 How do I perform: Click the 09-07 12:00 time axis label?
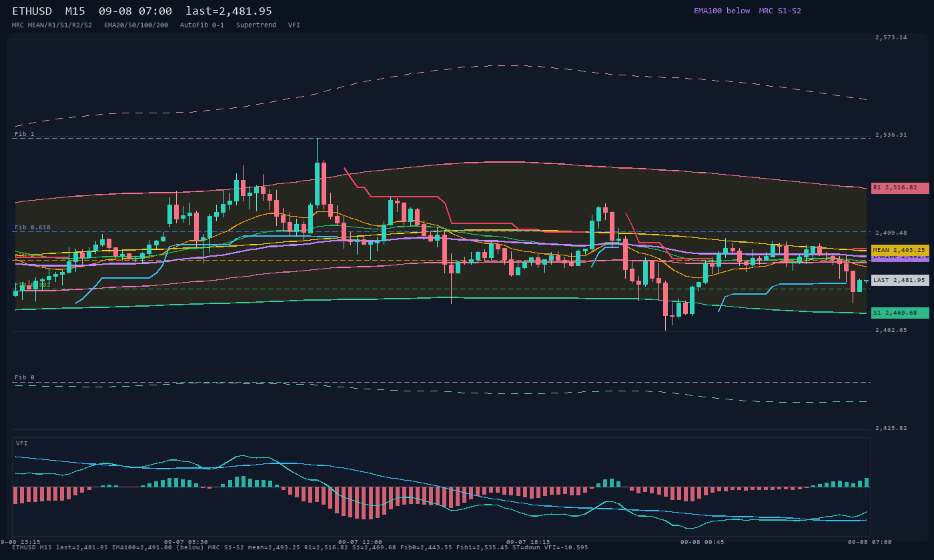tap(360, 542)
